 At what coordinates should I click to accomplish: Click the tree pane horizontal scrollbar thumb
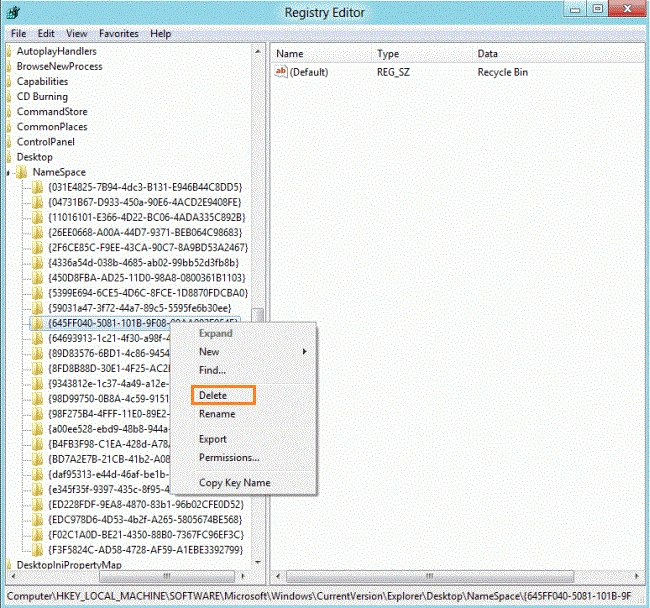tap(167, 576)
